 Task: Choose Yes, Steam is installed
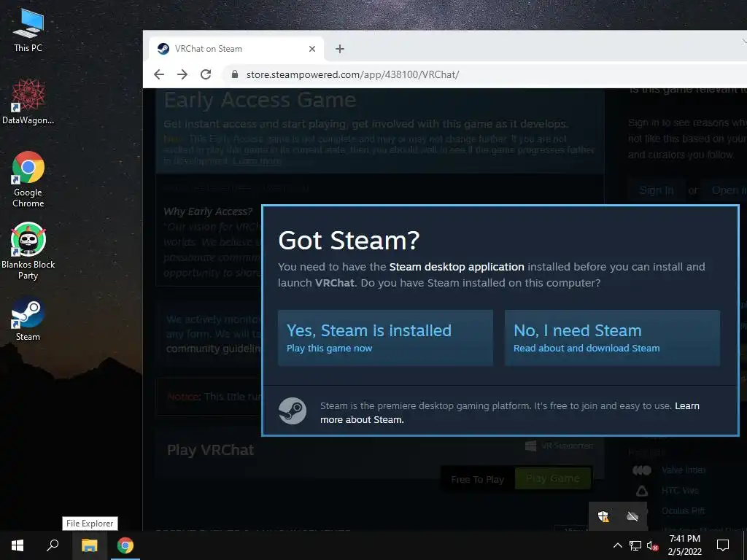(385, 338)
